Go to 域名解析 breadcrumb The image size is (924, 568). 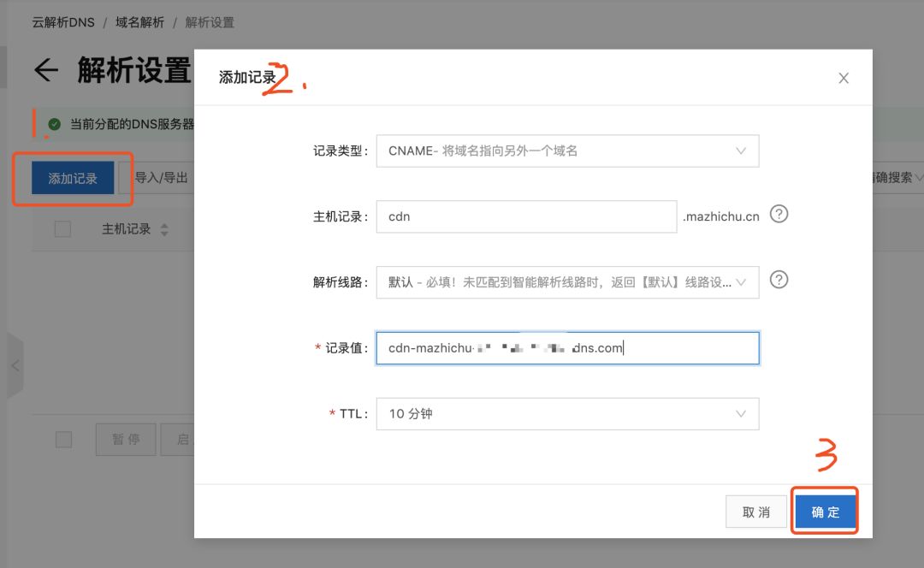[x=139, y=22]
